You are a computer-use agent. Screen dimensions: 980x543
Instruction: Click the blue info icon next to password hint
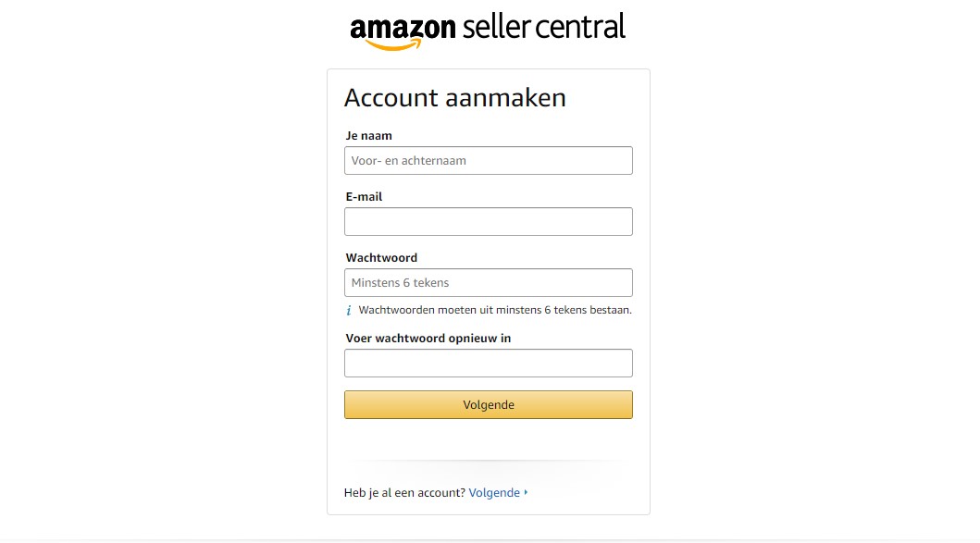tap(349, 310)
